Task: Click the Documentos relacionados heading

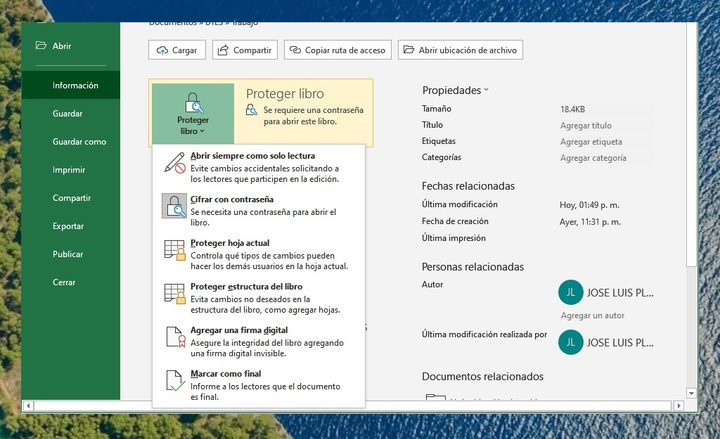Action: pos(483,377)
